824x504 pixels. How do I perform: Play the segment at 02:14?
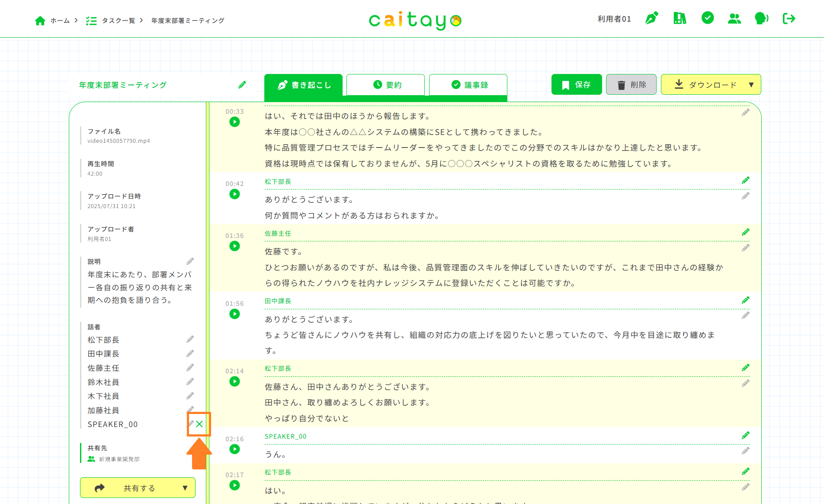tap(234, 382)
